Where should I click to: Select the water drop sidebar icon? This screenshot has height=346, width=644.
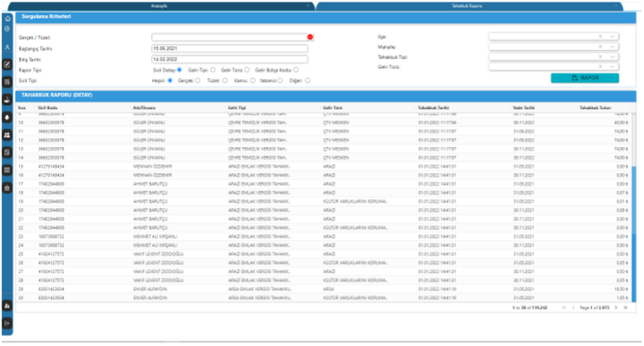tap(8, 118)
